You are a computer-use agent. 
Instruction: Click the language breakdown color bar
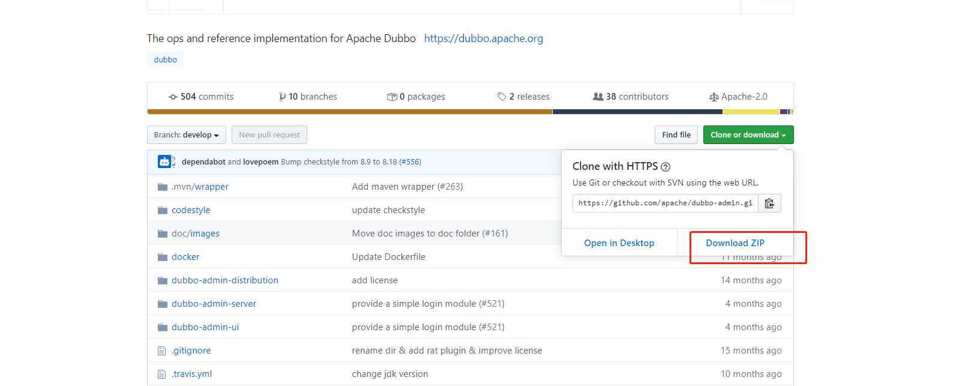click(470, 112)
